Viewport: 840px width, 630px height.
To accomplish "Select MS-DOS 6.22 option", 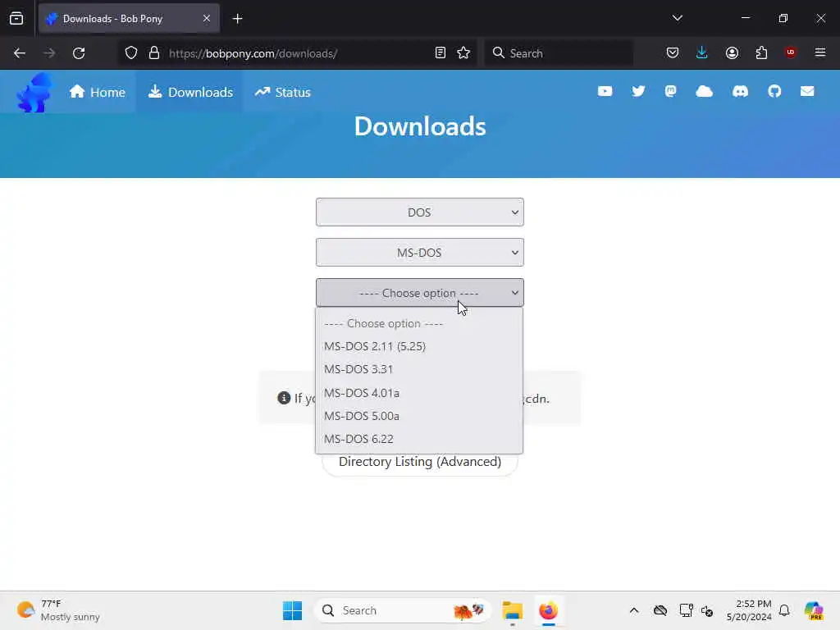I will [x=419, y=439].
